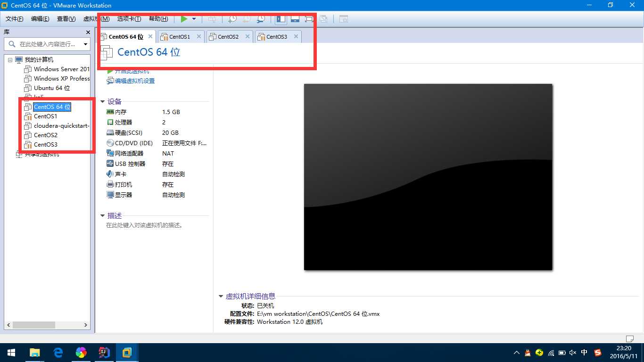
Task: Open the 查看(V) menu
Action: pos(66,19)
